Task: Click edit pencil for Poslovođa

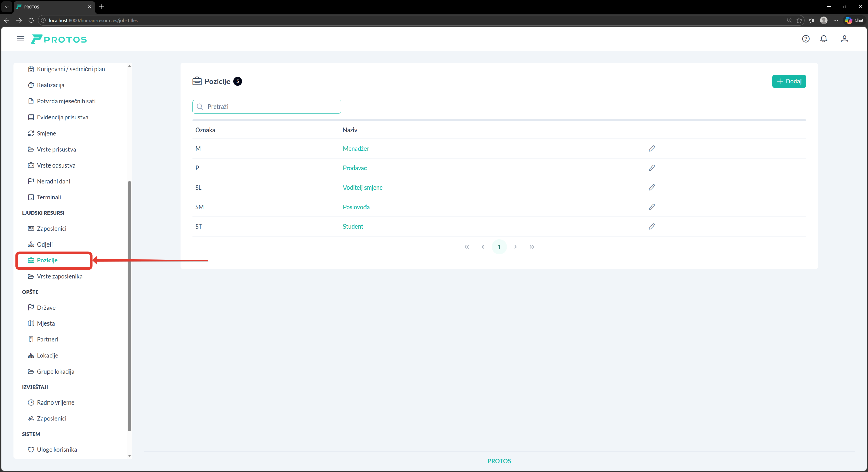Action: tap(652, 207)
